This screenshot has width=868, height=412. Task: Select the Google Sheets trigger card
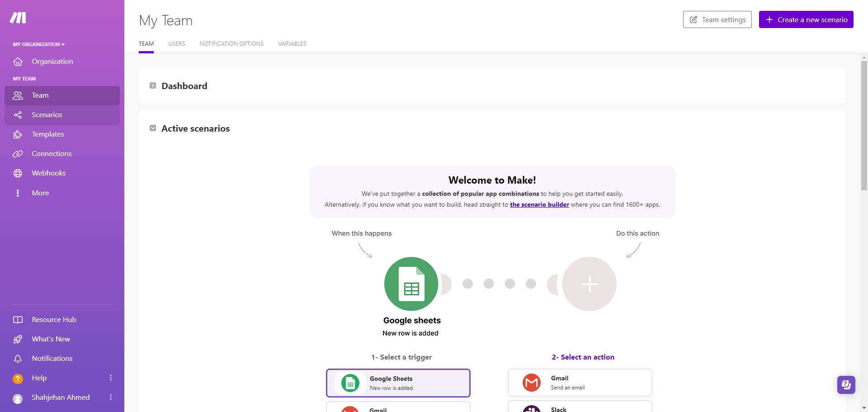click(398, 383)
